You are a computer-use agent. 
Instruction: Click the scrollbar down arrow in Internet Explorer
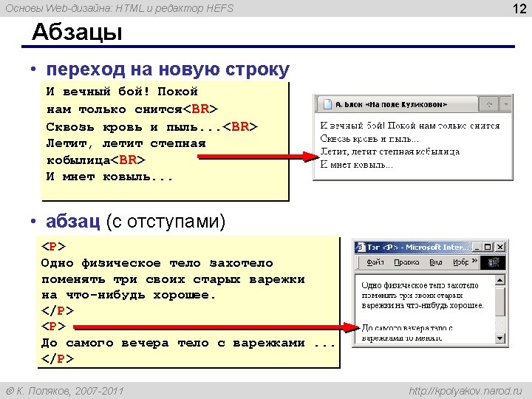tap(499, 338)
